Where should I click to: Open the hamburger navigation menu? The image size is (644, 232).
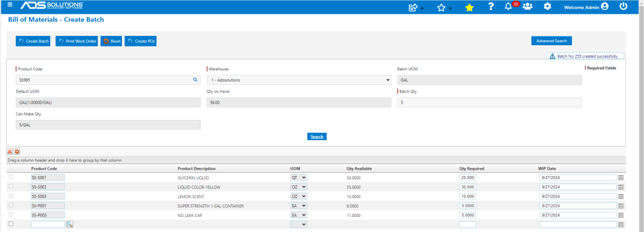(10, 5)
